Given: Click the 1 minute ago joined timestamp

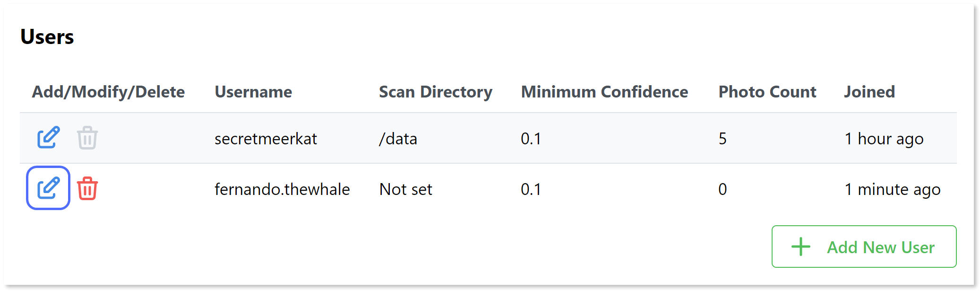Looking at the screenshot, I should click(x=892, y=189).
